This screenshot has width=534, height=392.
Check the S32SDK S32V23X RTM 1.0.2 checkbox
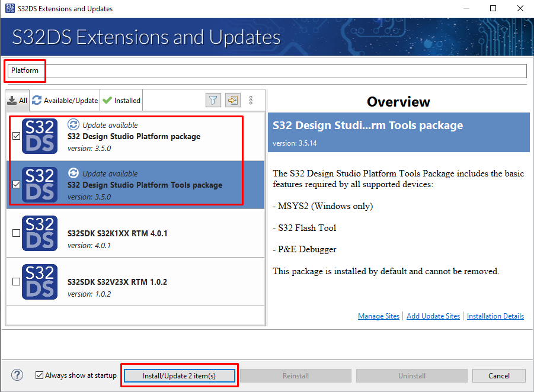16,282
